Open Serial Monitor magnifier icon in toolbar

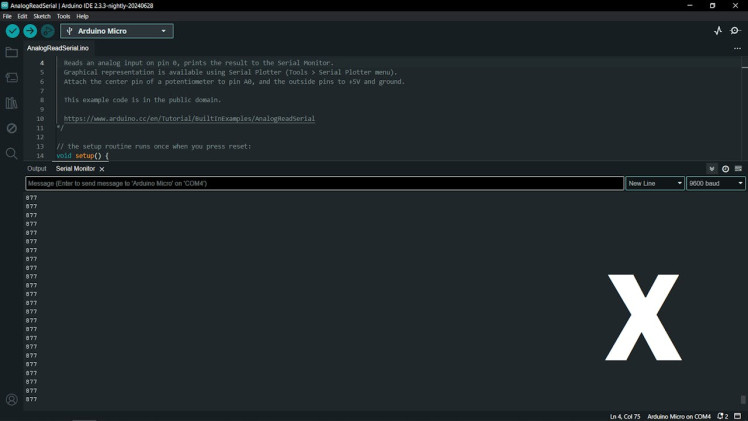pyautogui.click(x=735, y=31)
